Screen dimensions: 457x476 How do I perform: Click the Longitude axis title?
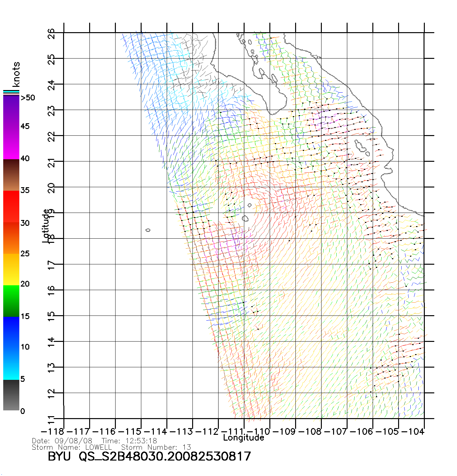point(243,438)
